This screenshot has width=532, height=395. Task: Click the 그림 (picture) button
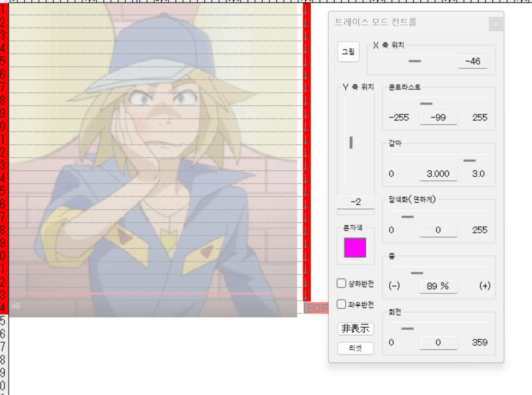pyautogui.click(x=348, y=52)
